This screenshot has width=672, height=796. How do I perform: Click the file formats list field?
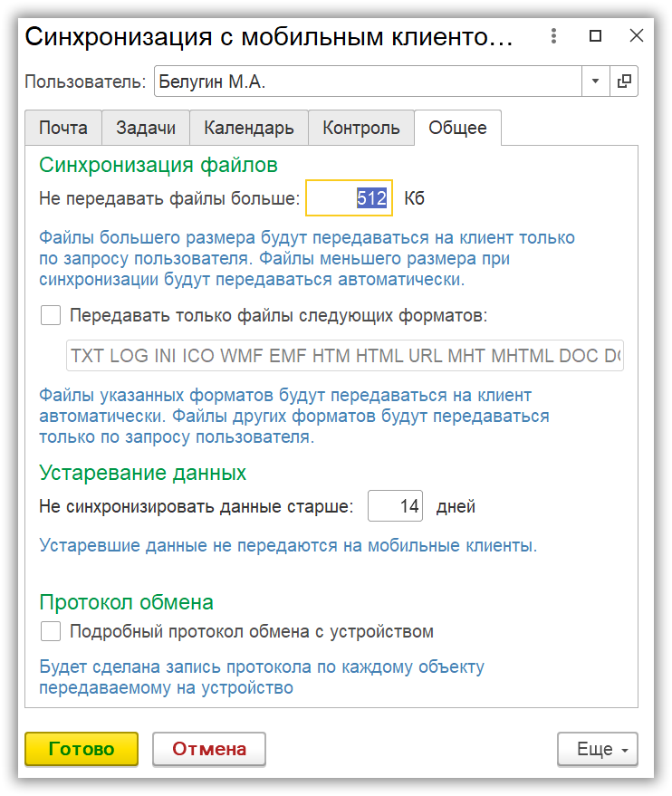(345, 355)
